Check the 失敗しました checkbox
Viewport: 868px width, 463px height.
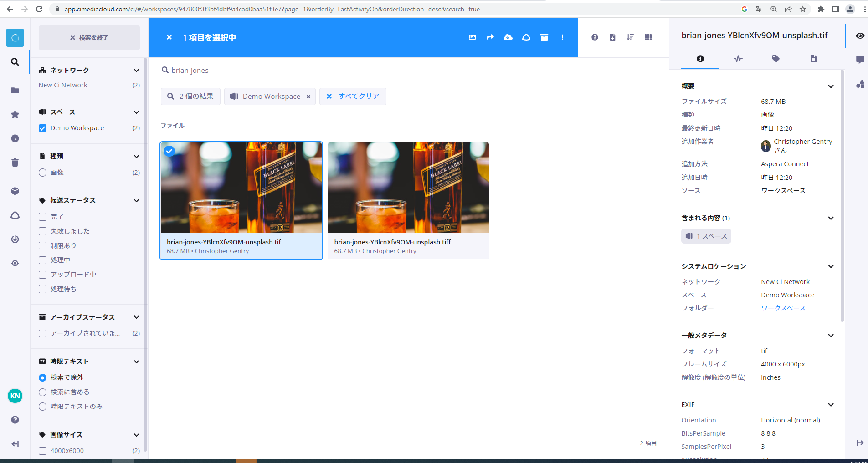[x=43, y=231]
